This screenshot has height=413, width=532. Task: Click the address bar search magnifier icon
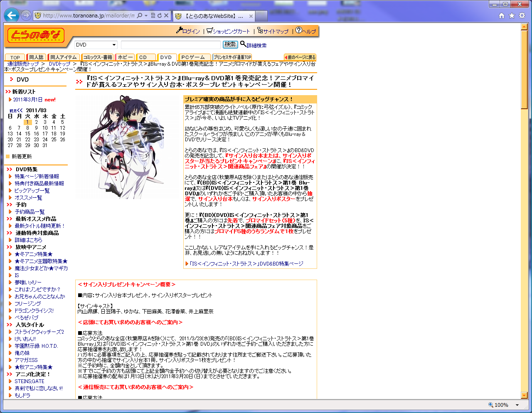click(x=140, y=15)
